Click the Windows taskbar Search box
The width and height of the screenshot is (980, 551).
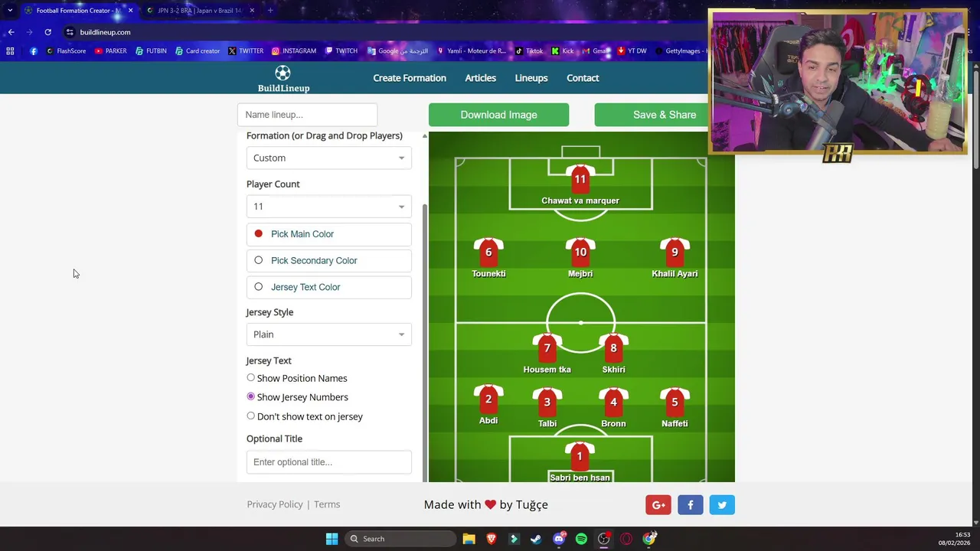click(401, 539)
